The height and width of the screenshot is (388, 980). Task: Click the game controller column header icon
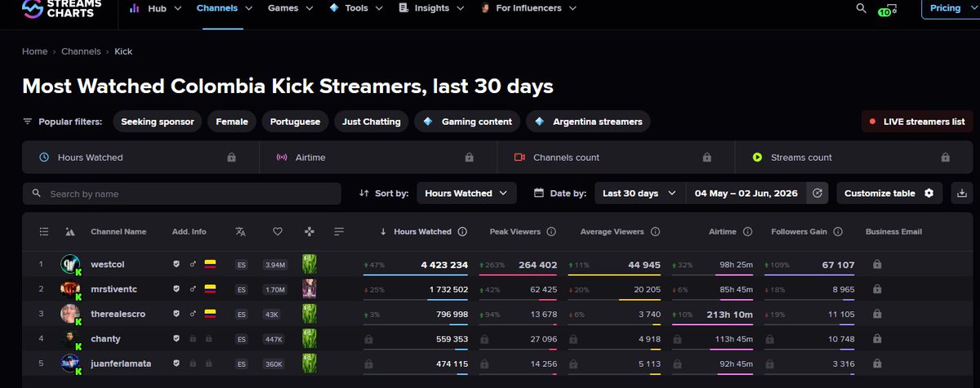[309, 232]
